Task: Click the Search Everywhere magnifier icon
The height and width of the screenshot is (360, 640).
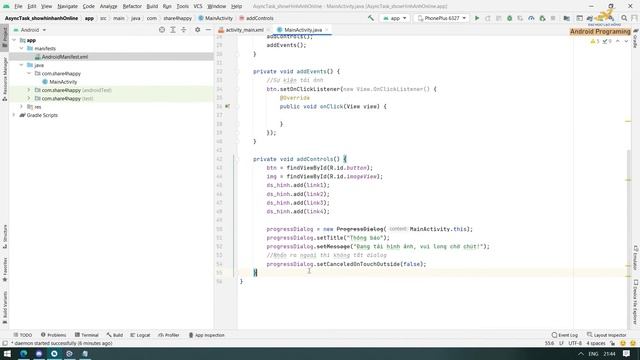Action: click(624, 18)
